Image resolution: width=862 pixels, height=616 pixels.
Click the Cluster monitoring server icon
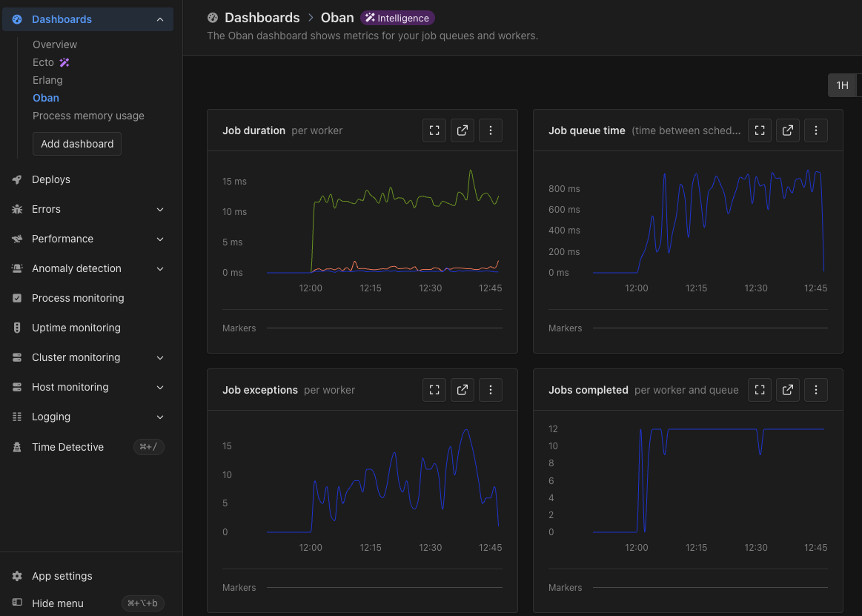[17, 357]
